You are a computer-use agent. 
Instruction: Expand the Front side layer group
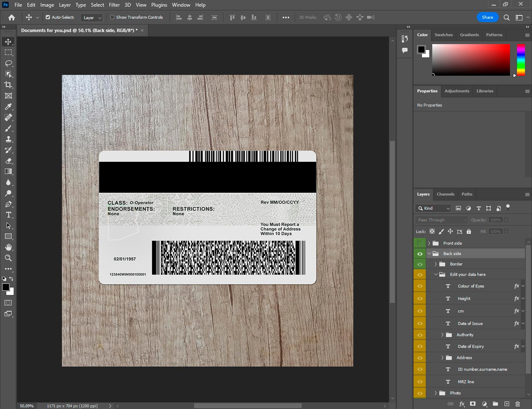point(429,243)
